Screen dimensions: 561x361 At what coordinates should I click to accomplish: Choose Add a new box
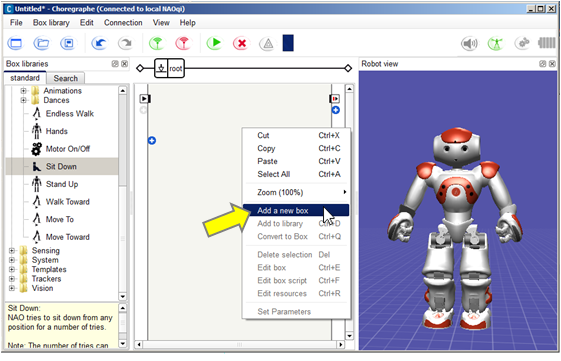coord(296,210)
